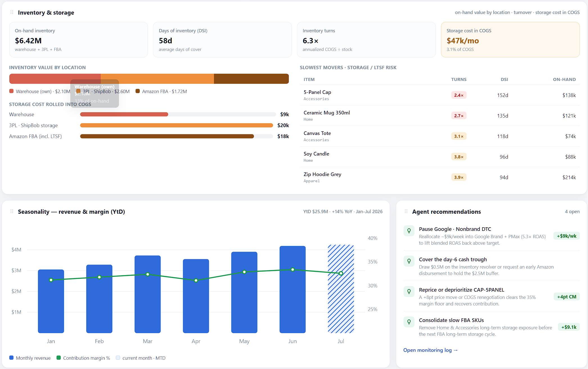Screen dimensions: 588x369
Task: Click the brown Amazon FBA bar segment
Action: tap(251, 79)
